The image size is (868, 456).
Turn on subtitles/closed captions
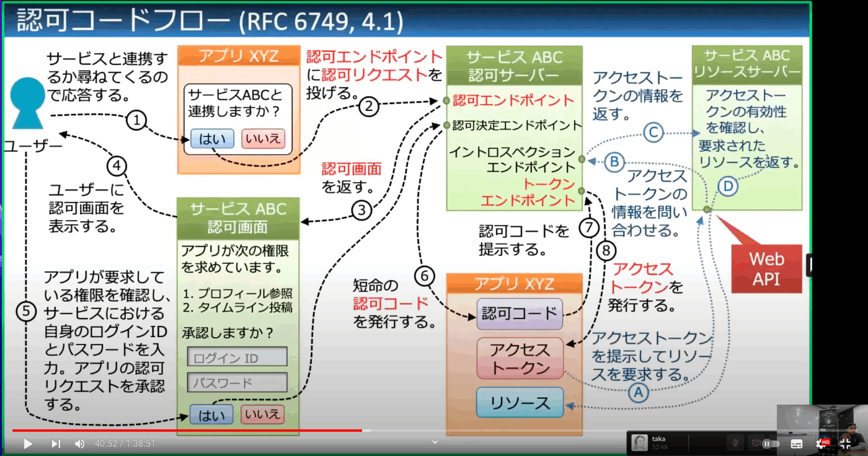(x=797, y=444)
